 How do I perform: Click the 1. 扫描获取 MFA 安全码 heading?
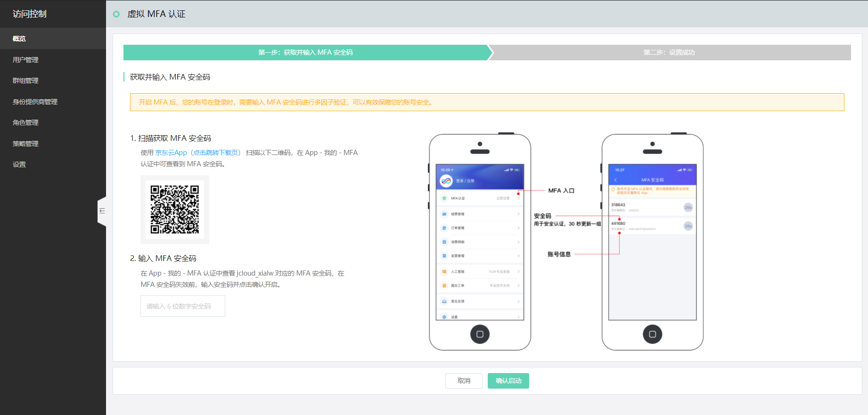coord(171,138)
